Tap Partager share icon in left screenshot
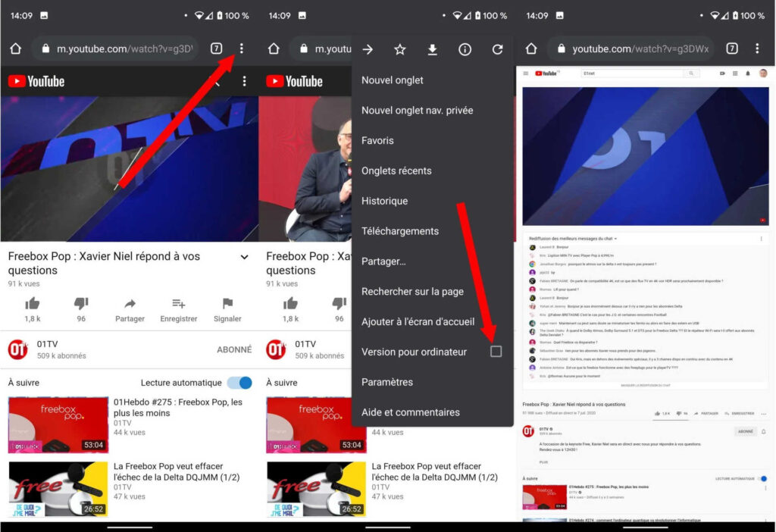776x532 pixels. (x=130, y=303)
